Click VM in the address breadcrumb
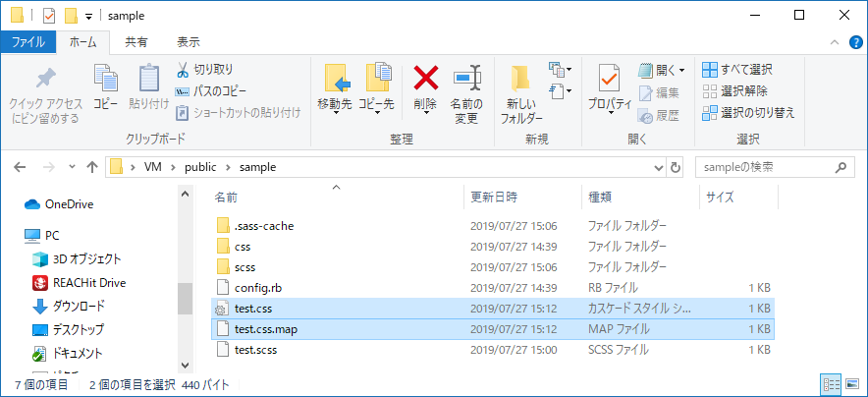This screenshot has width=868, height=397. pyautogui.click(x=153, y=167)
